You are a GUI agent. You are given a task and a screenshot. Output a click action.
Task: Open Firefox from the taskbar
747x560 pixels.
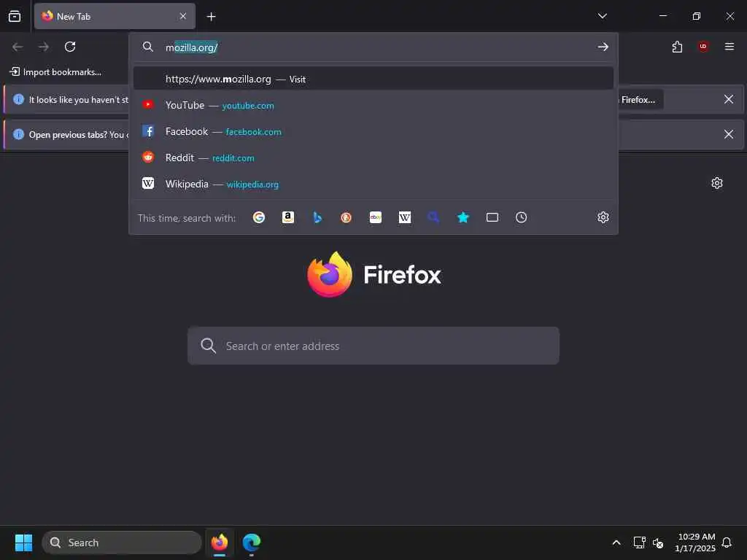219,542
